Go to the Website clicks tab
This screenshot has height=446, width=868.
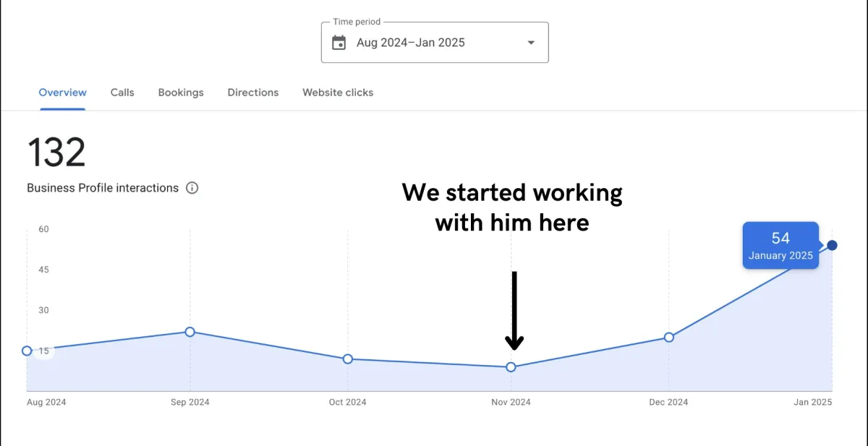click(x=338, y=93)
